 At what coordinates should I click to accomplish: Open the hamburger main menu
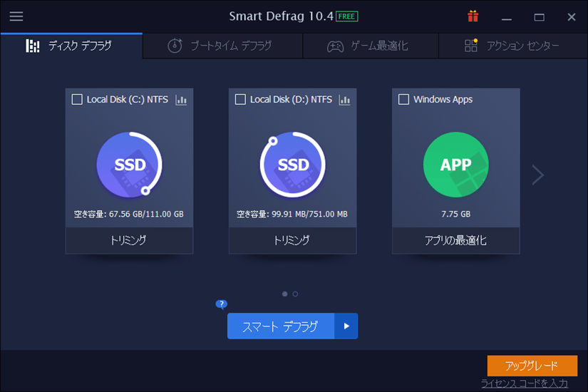pyautogui.click(x=16, y=16)
